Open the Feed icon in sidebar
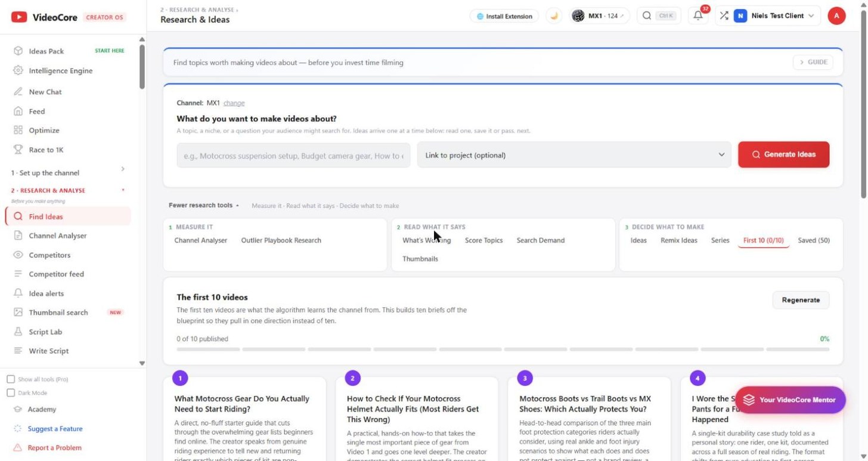The width and height of the screenshot is (868, 461). 18,112
